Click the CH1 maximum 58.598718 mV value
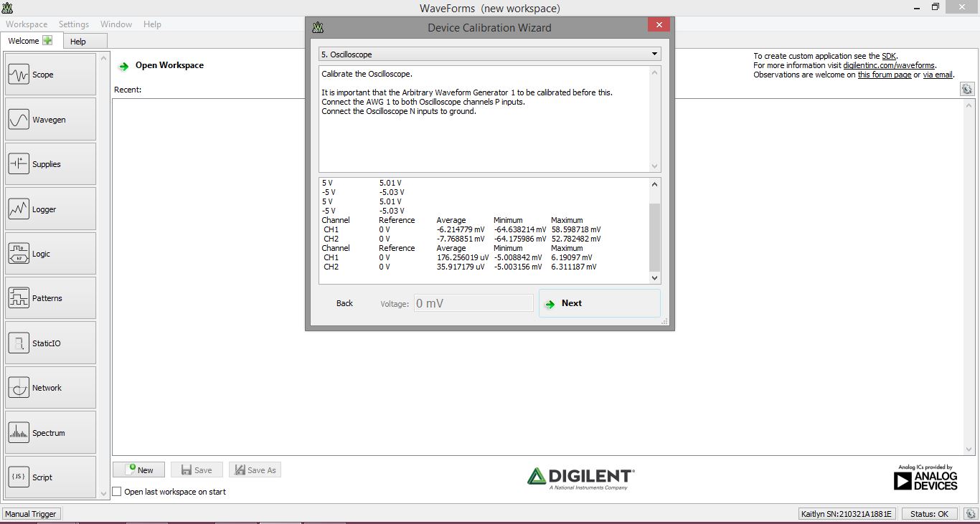 coord(575,229)
